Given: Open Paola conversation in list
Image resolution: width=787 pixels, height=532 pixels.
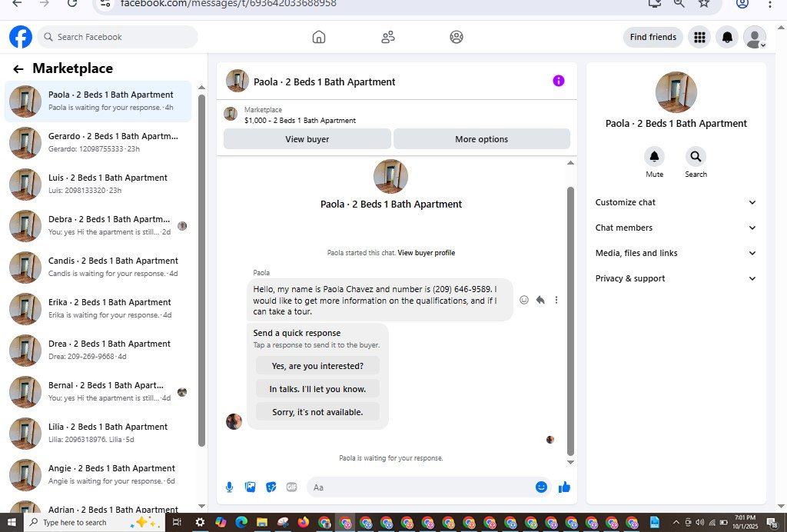Looking at the screenshot, I should (x=98, y=101).
